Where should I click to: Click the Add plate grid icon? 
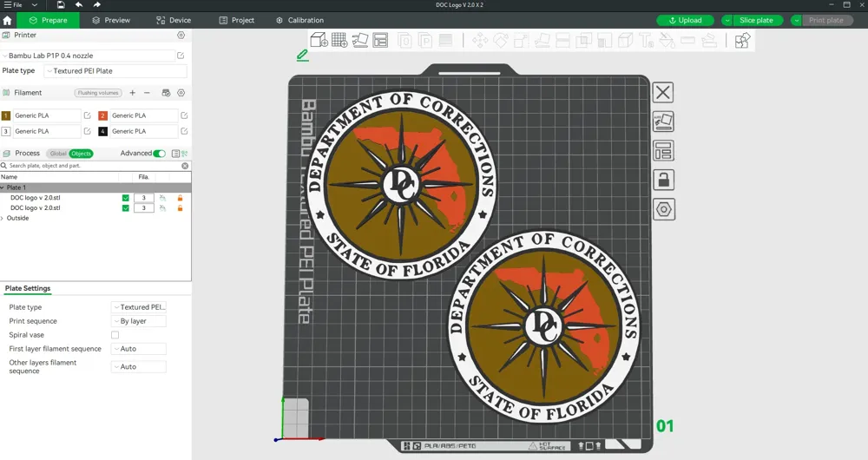[x=339, y=40]
